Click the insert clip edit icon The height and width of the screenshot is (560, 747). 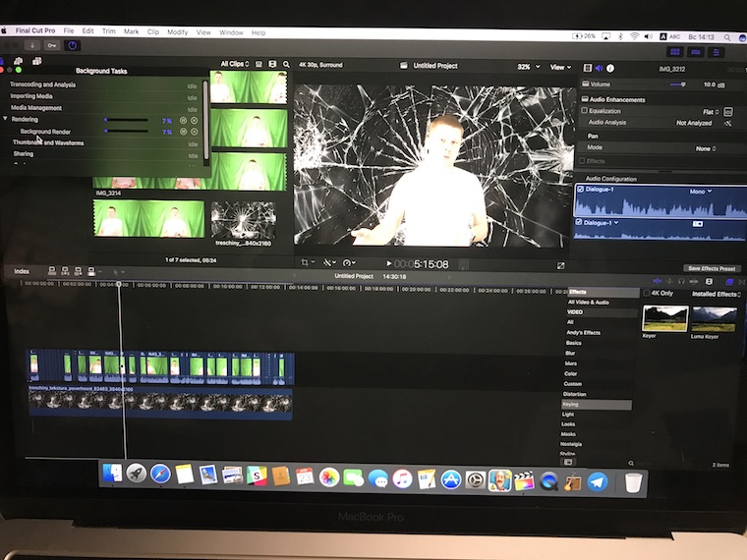(x=65, y=271)
